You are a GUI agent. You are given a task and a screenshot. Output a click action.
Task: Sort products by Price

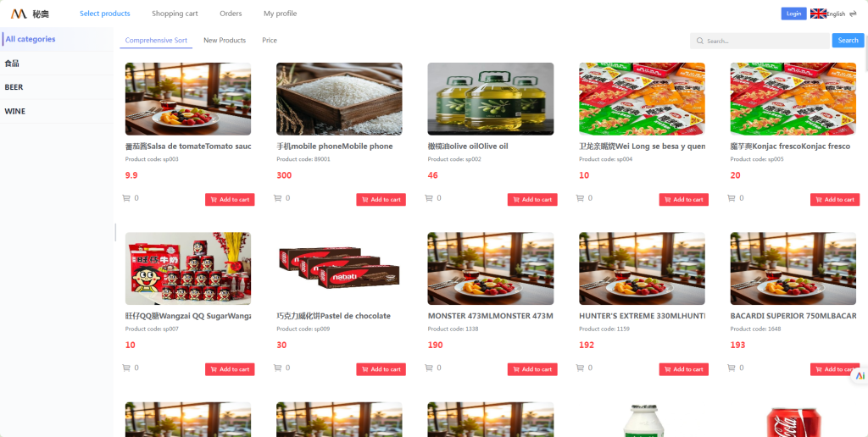click(x=270, y=41)
